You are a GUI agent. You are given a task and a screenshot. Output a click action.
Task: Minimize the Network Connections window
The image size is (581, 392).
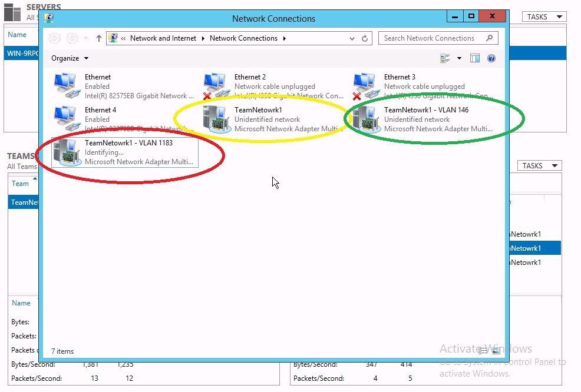tap(455, 16)
